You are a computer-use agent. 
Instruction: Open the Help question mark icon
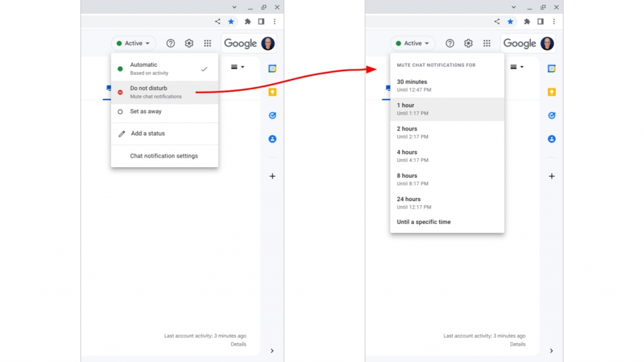(x=170, y=43)
